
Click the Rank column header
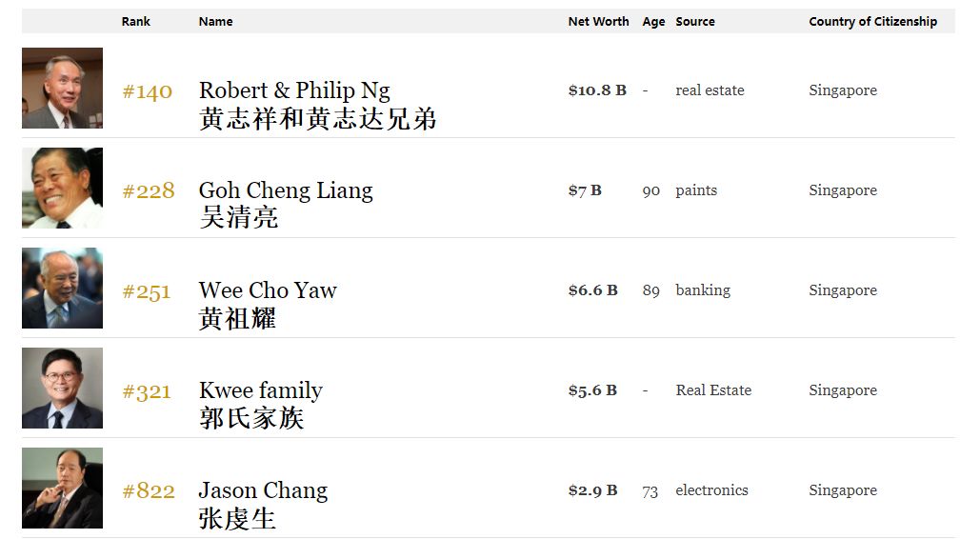pos(136,22)
